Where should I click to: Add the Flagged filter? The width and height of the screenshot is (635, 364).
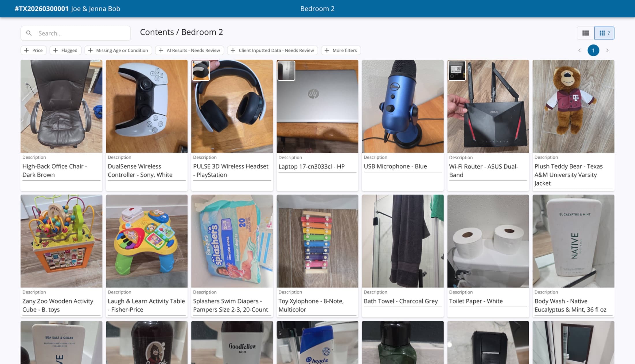[x=66, y=50]
